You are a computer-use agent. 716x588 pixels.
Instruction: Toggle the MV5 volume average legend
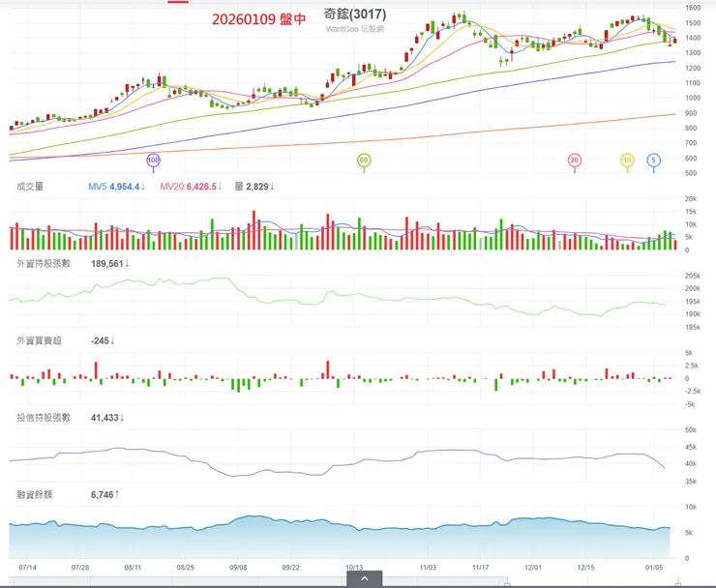pyautogui.click(x=115, y=186)
